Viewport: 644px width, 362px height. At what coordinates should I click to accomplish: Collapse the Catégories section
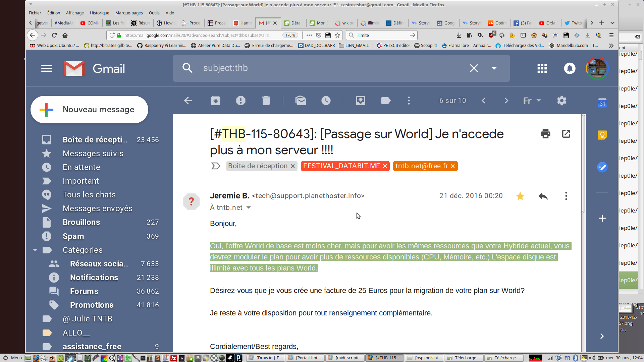(35, 250)
